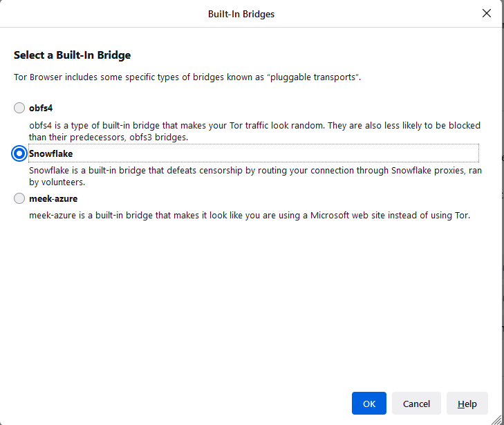504x425 pixels.
Task: Click the obfs4 description about random traffic
Action: pyautogui.click(x=254, y=131)
